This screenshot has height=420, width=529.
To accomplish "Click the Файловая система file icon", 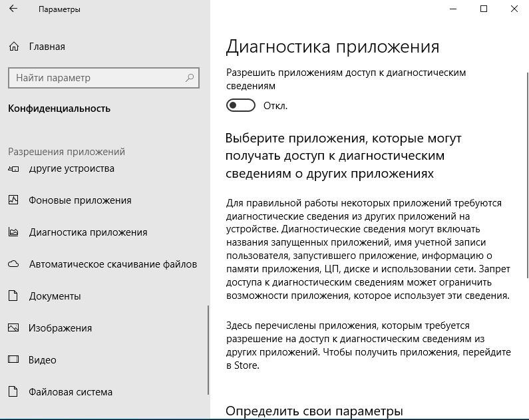I will pos(13,391).
